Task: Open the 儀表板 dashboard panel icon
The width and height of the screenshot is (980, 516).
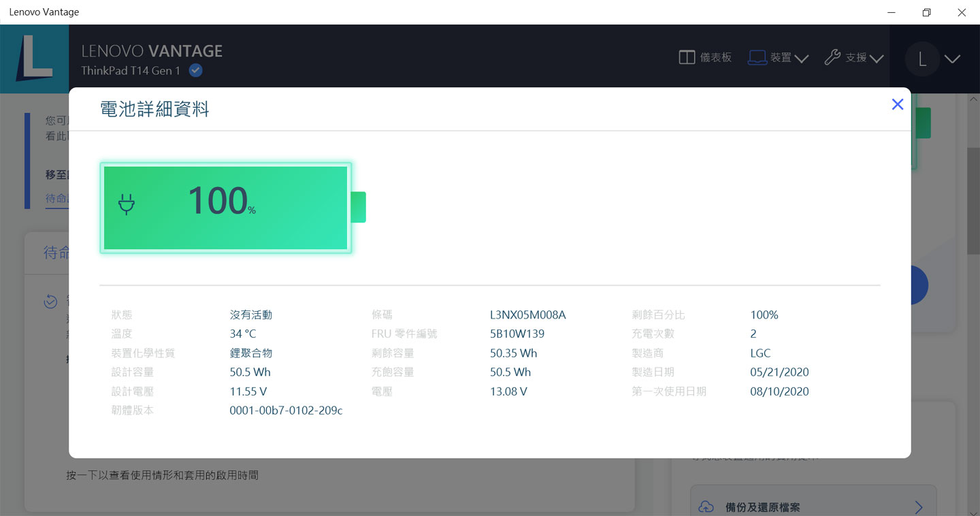Action: (x=687, y=57)
